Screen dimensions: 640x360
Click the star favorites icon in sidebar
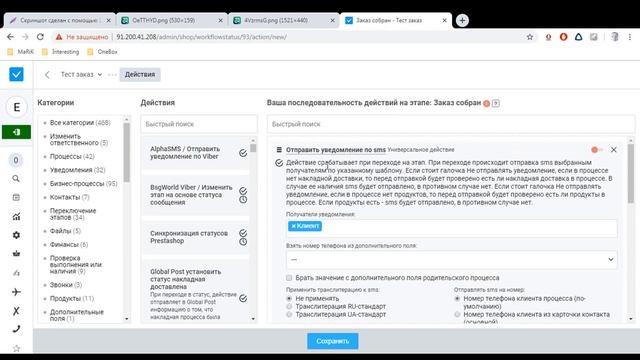16,348
